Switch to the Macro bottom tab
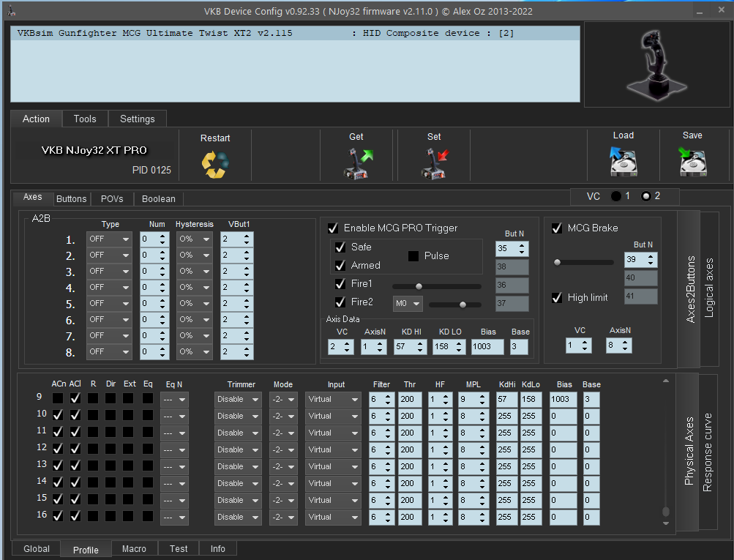 134,549
